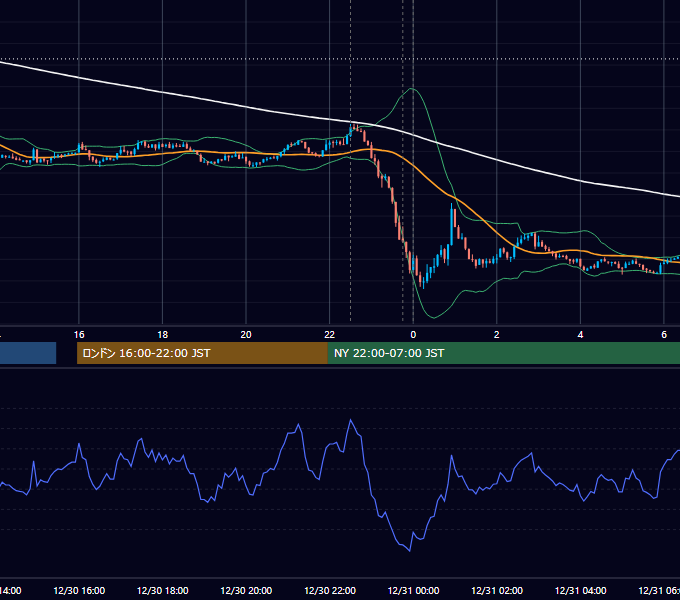
Task: Click the 0 hour axis label
Action: (413, 335)
